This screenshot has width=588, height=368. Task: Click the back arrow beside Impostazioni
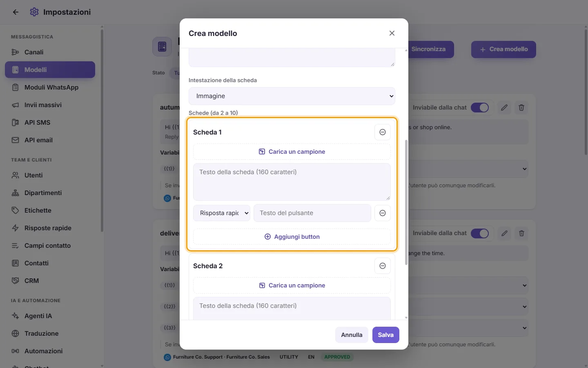coord(16,12)
